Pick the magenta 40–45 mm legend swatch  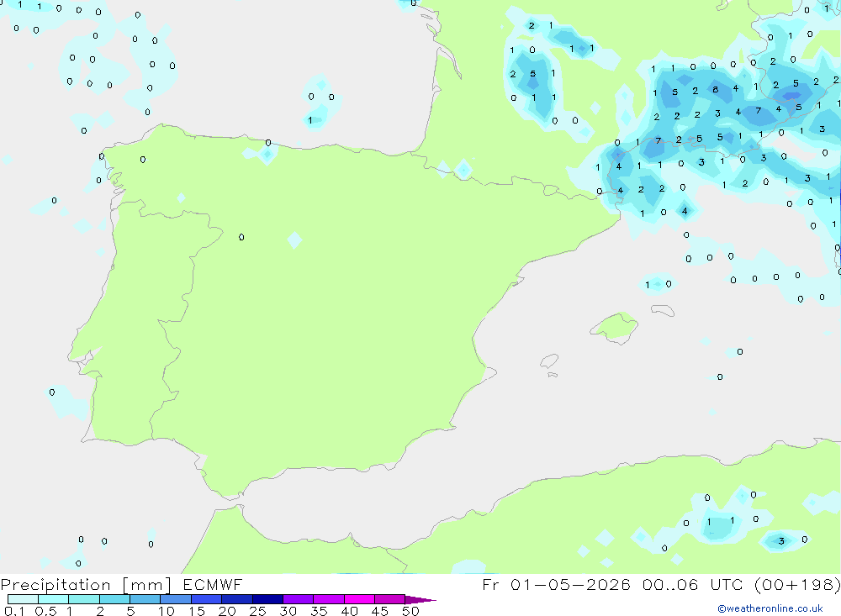coord(359,599)
